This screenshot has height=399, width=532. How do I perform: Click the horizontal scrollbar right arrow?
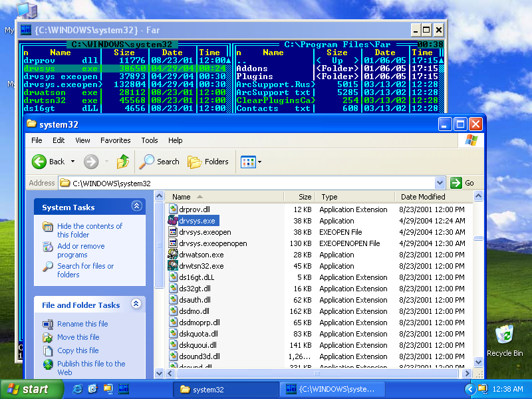467,373
